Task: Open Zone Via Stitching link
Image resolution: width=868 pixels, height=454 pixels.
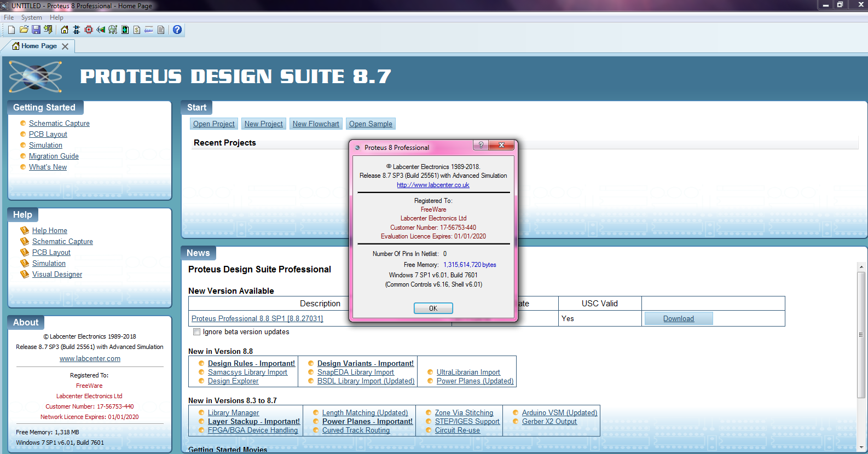Action: (464, 412)
